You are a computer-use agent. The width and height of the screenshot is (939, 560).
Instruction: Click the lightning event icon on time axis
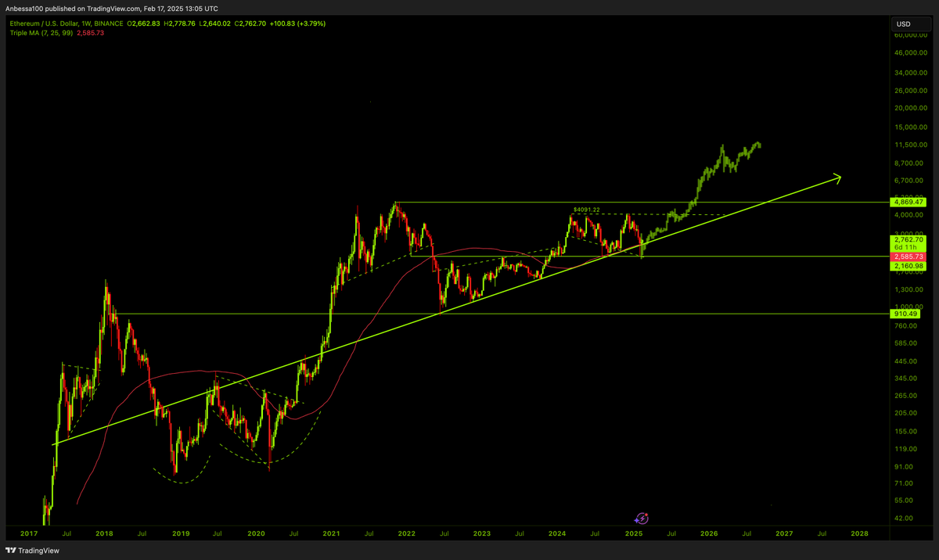(x=642, y=518)
